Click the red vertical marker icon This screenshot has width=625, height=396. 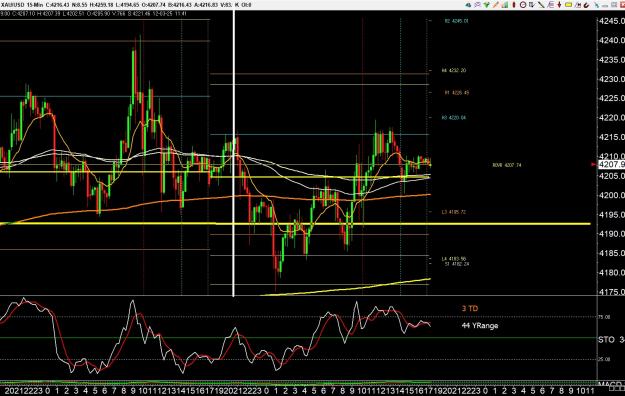coord(514,5)
